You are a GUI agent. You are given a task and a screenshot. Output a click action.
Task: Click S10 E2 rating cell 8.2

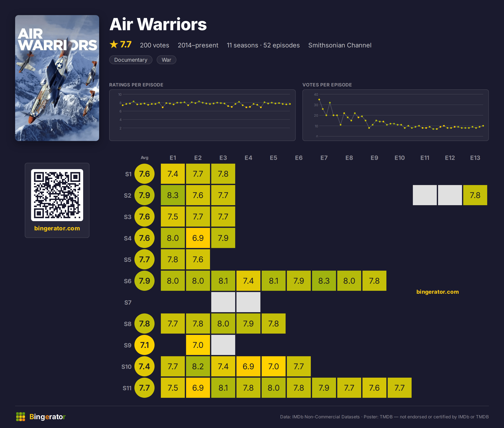pos(198,366)
